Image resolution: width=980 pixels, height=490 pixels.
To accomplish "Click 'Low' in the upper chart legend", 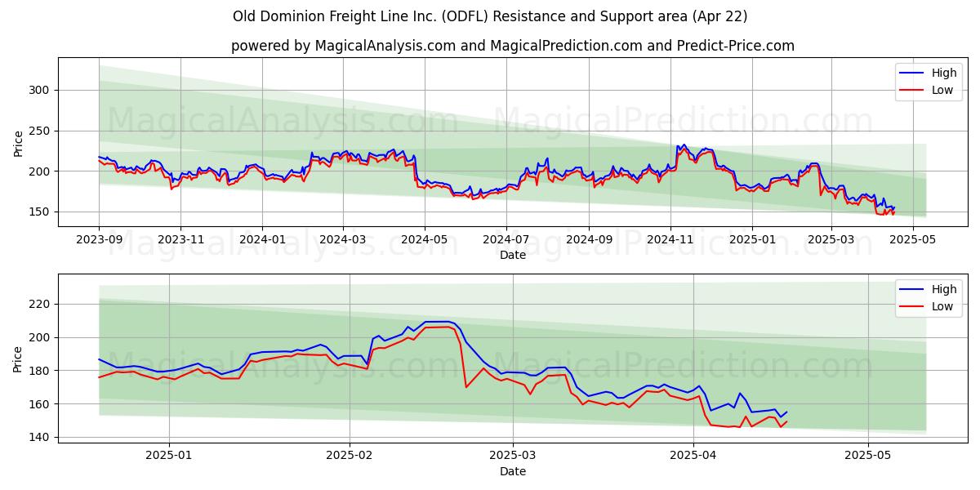I will [942, 90].
